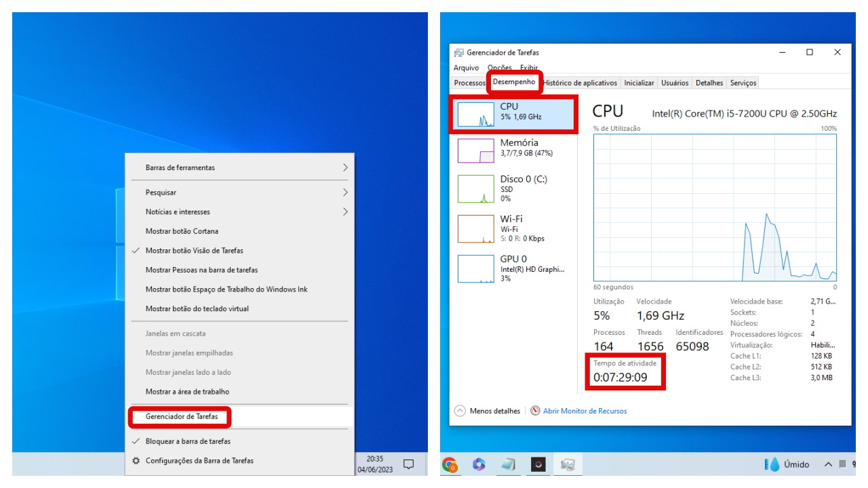Select Mostrar a área de trabalho
Screen dimensions: 868x488
click(x=239, y=391)
